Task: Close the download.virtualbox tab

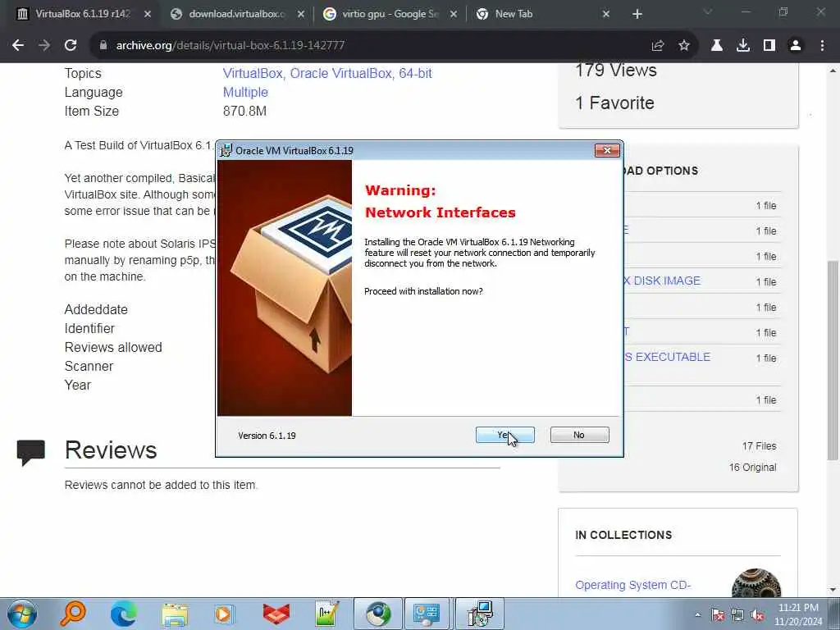Action: pyautogui.click(x=300, y=14)
